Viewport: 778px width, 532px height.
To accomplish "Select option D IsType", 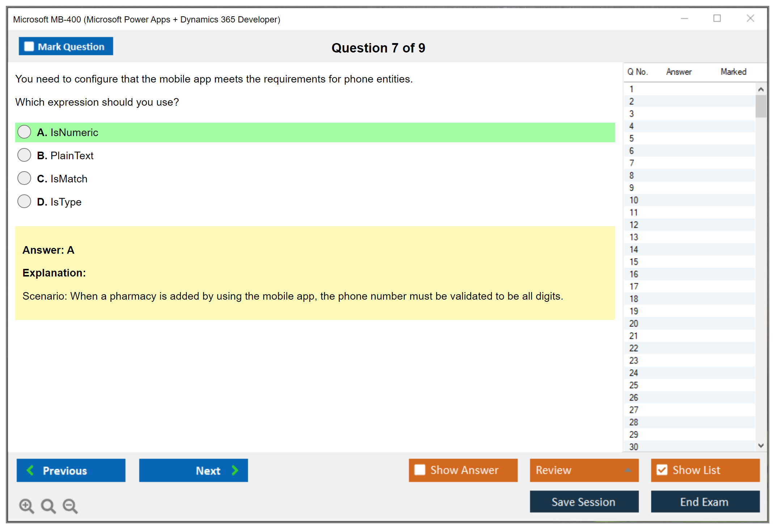I will [x=24, y=202].
